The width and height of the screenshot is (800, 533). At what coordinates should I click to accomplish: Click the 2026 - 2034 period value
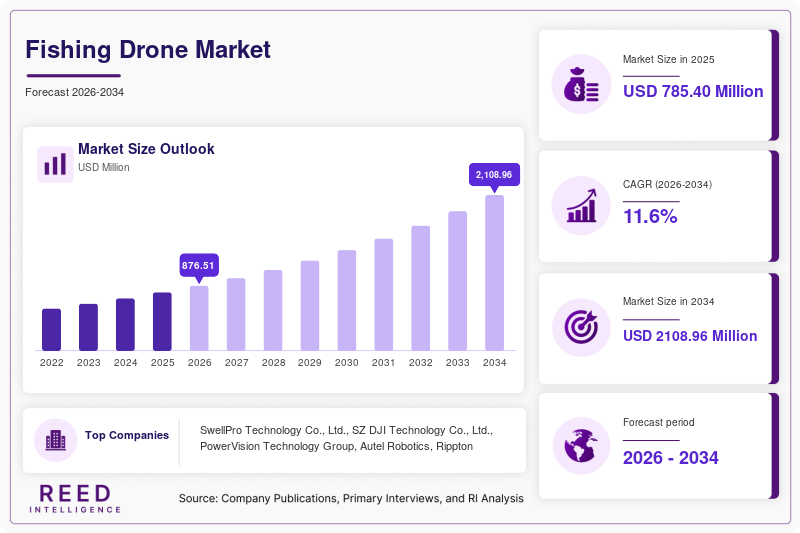pos(670,458)
